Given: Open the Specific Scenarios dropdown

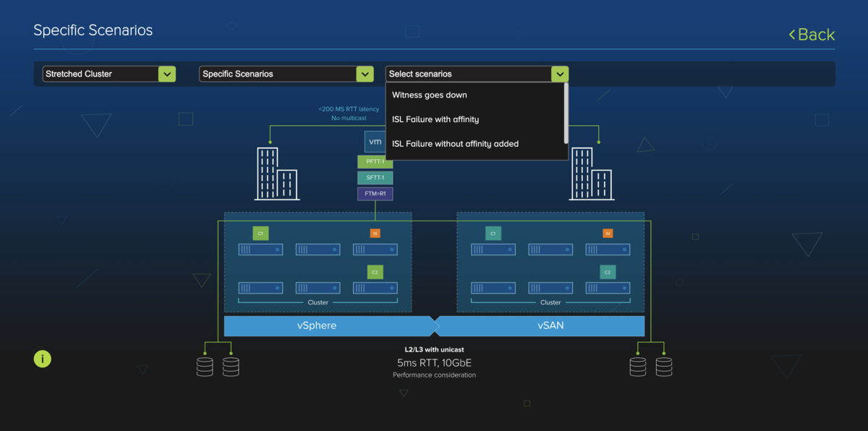Looking at the screenshot, I should click(286, 74).
